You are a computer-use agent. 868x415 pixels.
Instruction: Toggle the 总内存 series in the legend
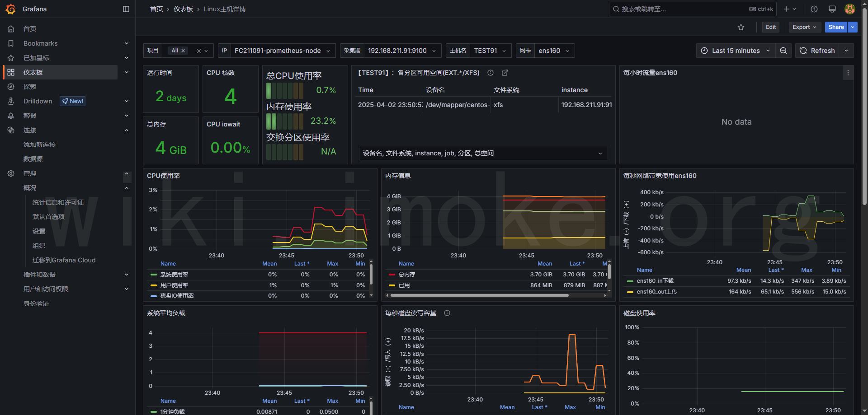407,275
